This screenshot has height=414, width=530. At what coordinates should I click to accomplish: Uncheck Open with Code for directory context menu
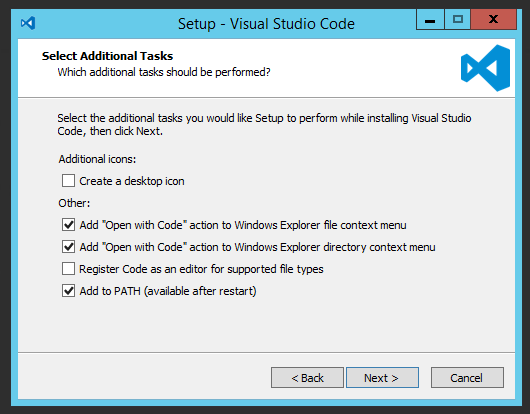pos(68,247)
